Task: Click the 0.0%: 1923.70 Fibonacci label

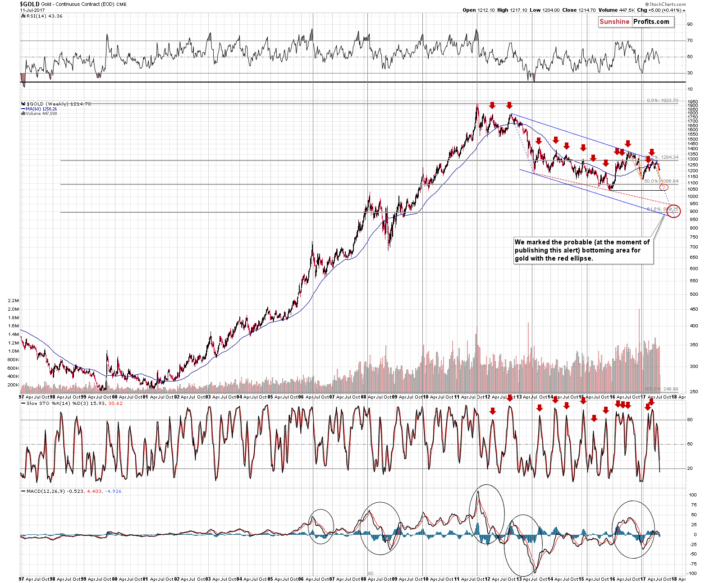Action: coord(662,101)
